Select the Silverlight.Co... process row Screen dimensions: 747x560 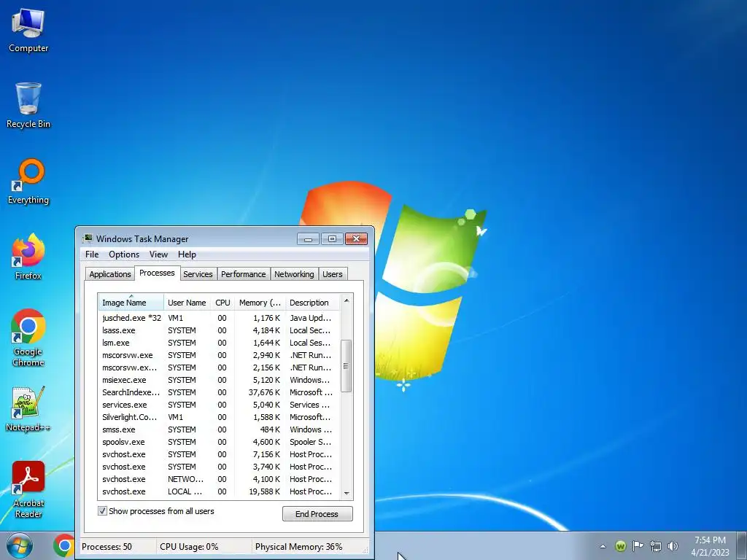[x=219, y=416]
